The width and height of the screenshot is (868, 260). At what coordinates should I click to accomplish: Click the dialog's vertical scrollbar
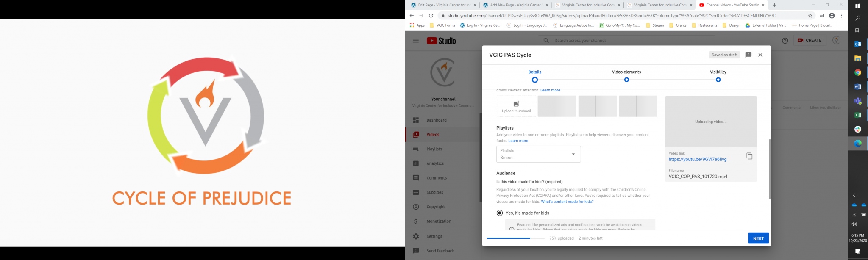point(770,169)
